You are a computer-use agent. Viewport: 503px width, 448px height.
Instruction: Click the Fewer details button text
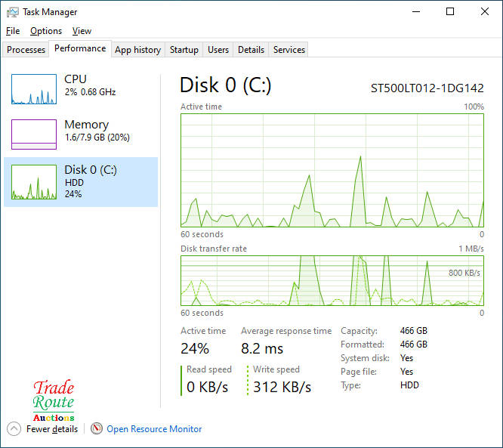[x=52, y=429]
